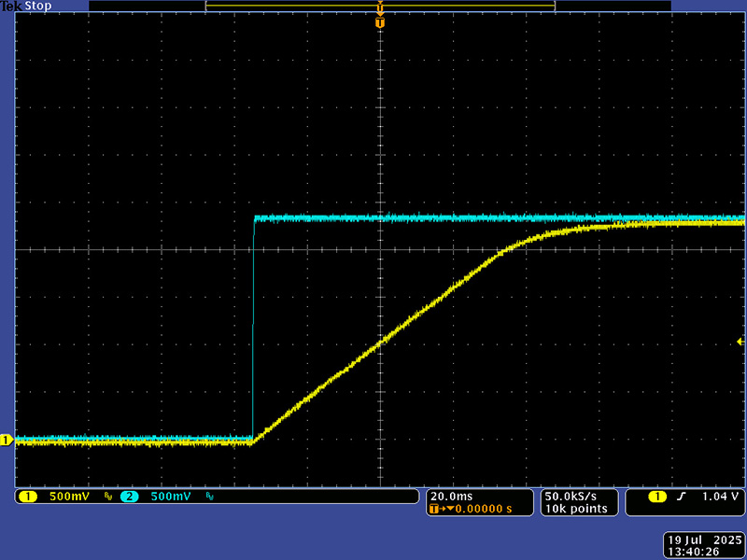Click the channel 2 bandwidth limit symbol
Screen dimensions: 747x560
point(209,497)
